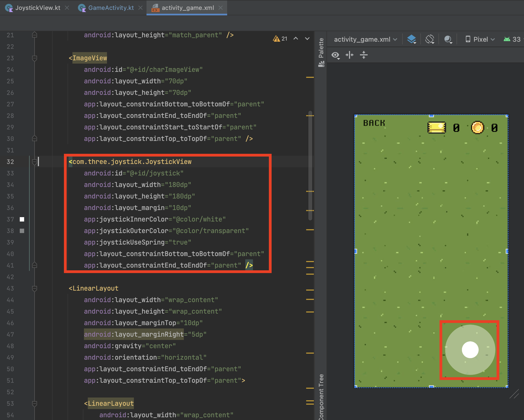Open the activity_game.xml file dropdown in designer
Viewport: 524px width, 420px height.
(x=365, y=39)
